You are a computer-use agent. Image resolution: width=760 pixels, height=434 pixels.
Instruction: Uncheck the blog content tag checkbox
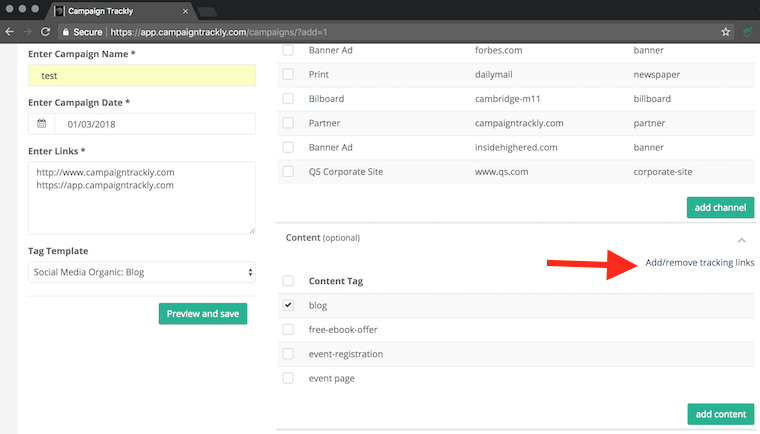pos(288,305)
